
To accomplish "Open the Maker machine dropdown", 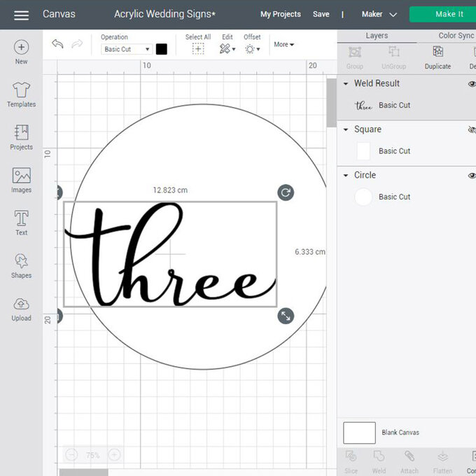I will 379,14.
